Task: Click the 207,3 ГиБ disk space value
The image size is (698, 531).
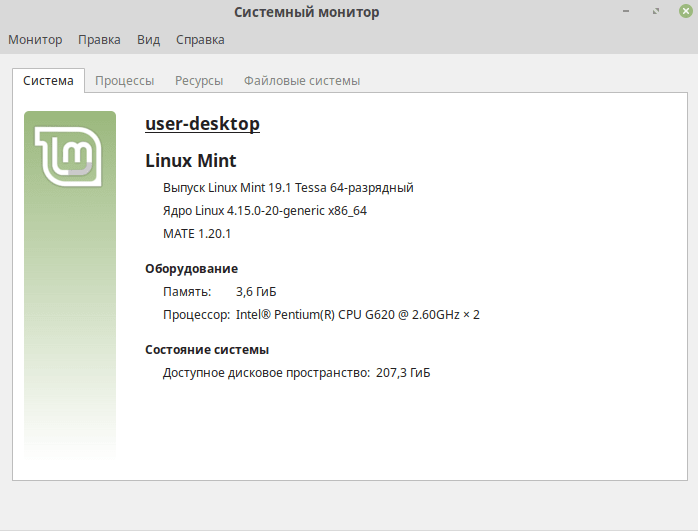Action: [x=403, y=373]
